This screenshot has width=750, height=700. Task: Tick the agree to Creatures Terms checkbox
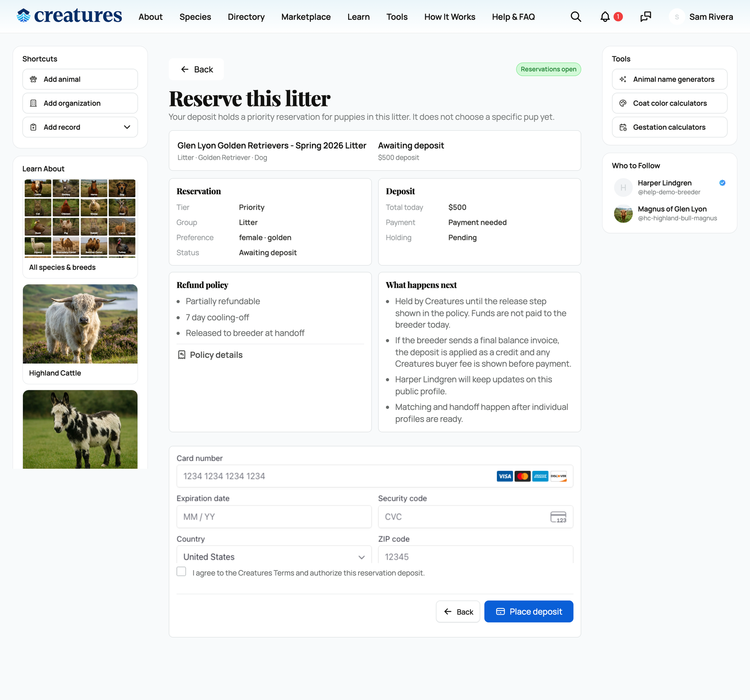point(181,572)
